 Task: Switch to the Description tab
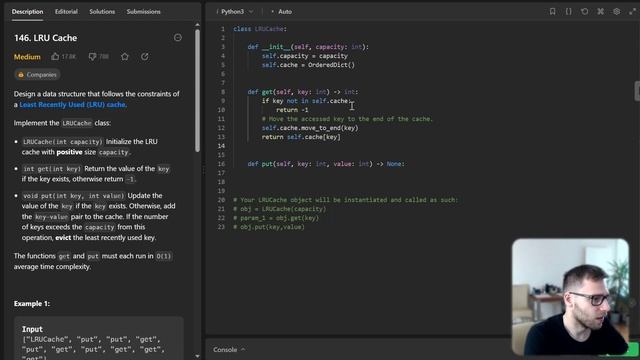(27, 11)
